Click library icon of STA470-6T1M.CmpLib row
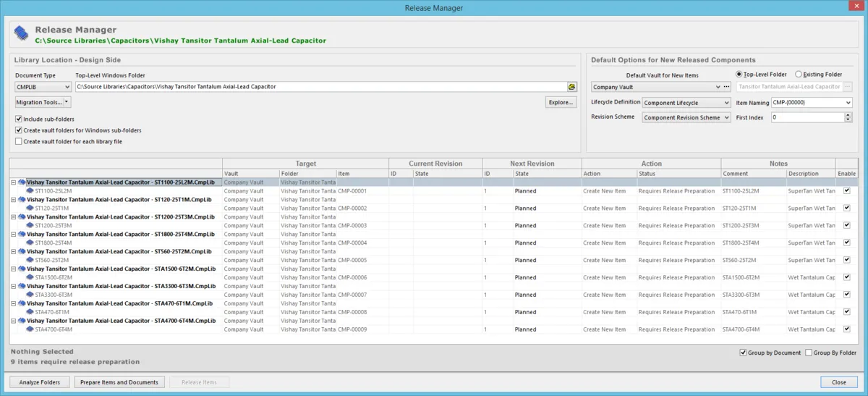The image size is (868, 396). coord(22,304)
